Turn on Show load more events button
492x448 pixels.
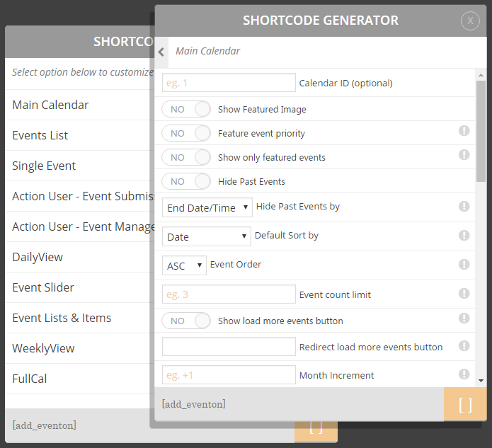(186, 321)
